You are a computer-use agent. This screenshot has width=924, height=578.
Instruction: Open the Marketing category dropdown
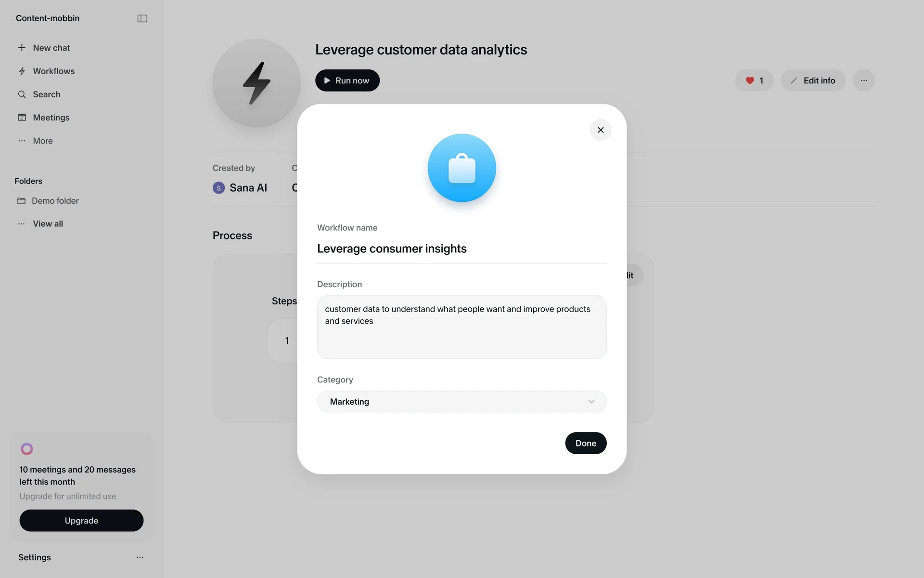(462, 402)
